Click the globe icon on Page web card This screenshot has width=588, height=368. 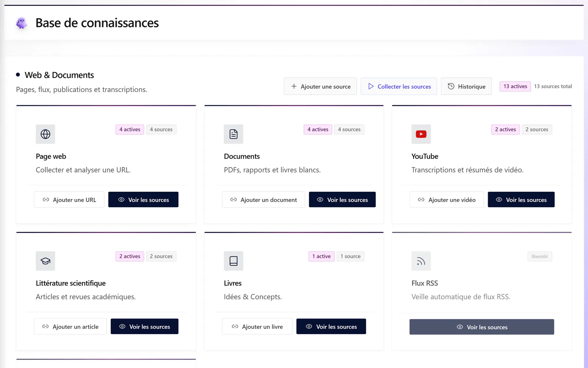[x=46, y=134]
